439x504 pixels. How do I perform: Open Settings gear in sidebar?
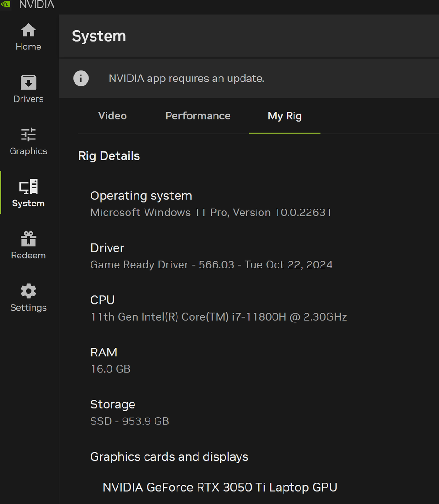click(x=28, y=298)
